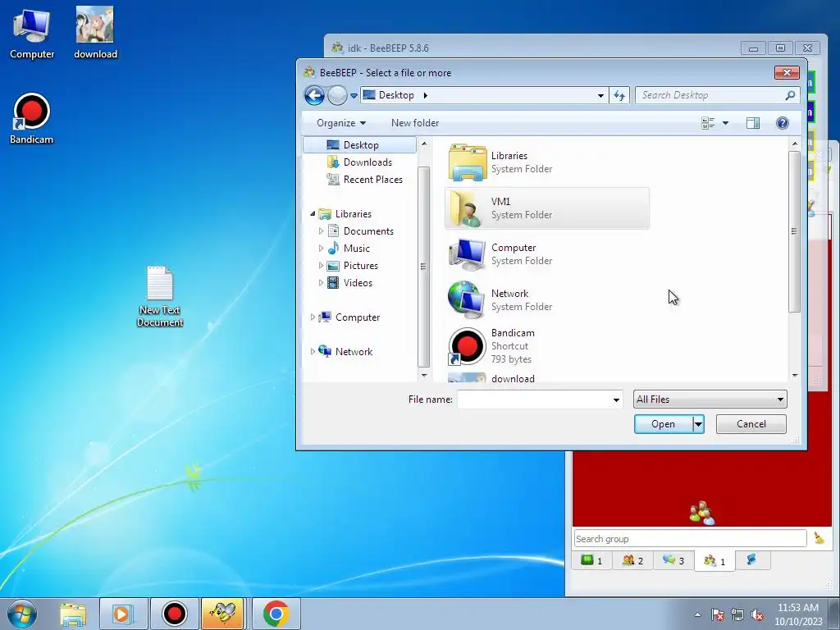Select Network system folder in file list

[547, 300]
